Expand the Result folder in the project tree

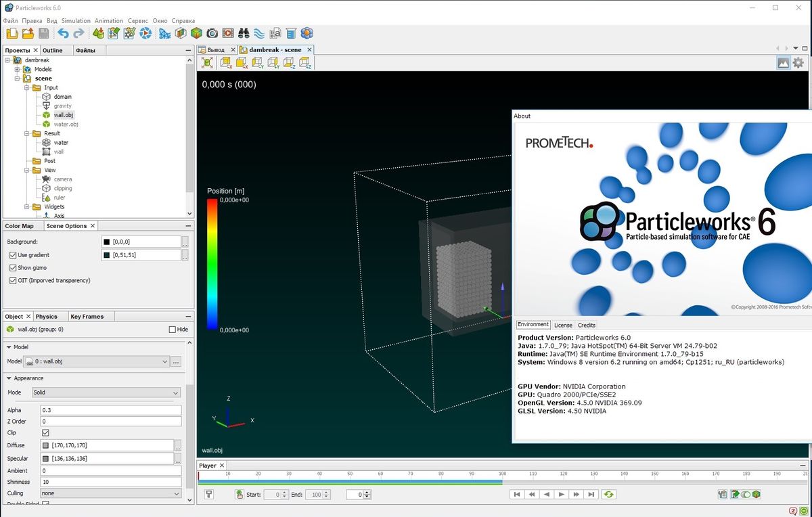pyautogui.click(x=26, y=133)
